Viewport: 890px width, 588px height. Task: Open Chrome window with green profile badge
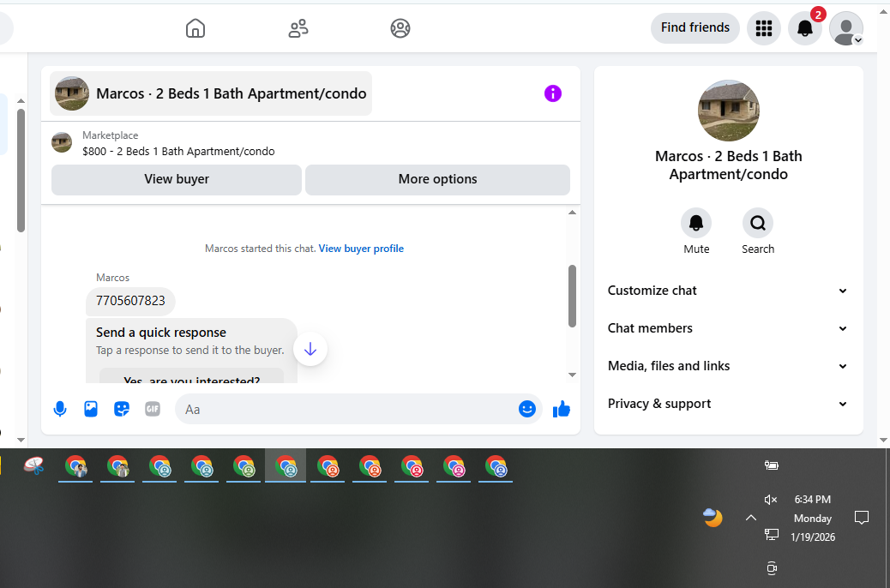[244, 466]
